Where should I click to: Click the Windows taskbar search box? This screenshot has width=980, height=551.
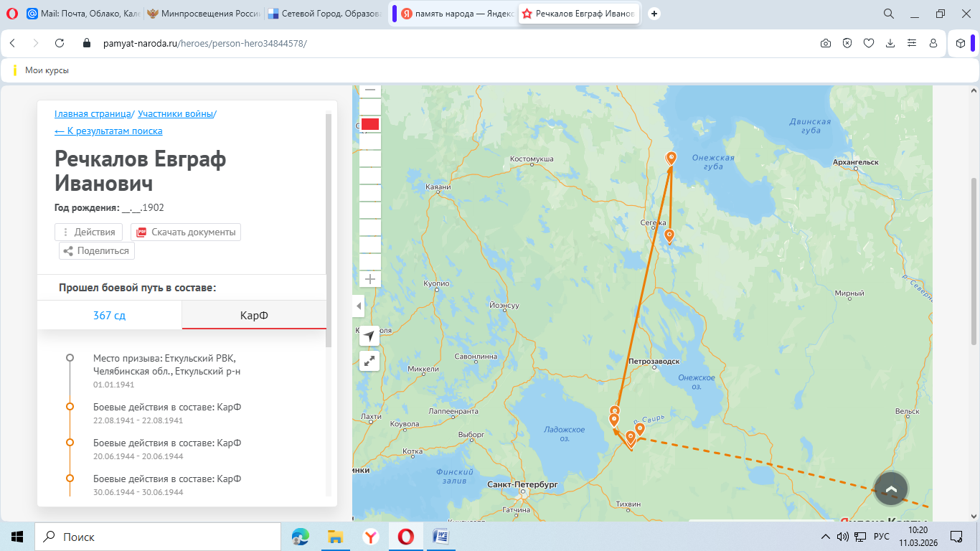pyautogui.click(x=158, y=537)
